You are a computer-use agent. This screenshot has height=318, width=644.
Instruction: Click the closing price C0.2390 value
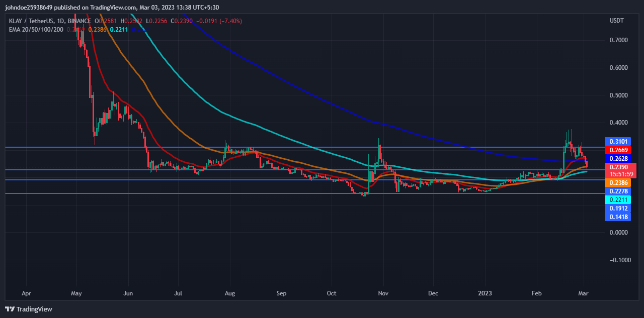[x=180, y=21]
